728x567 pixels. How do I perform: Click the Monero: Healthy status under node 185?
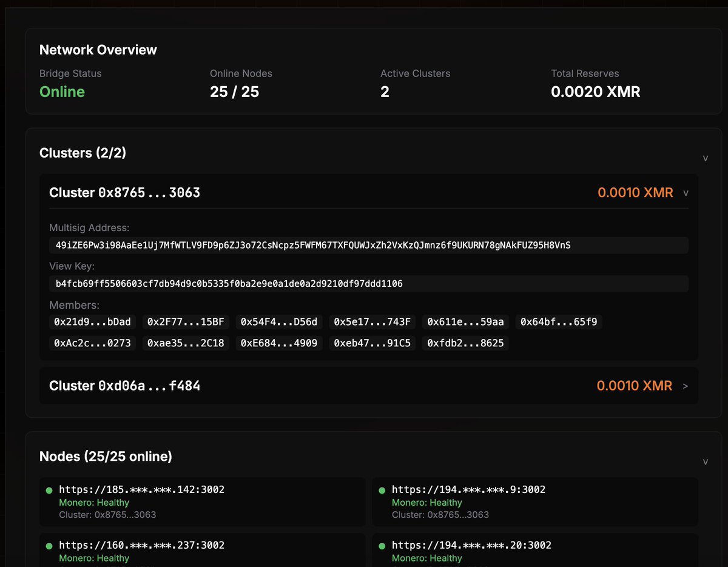pos(89,502)
